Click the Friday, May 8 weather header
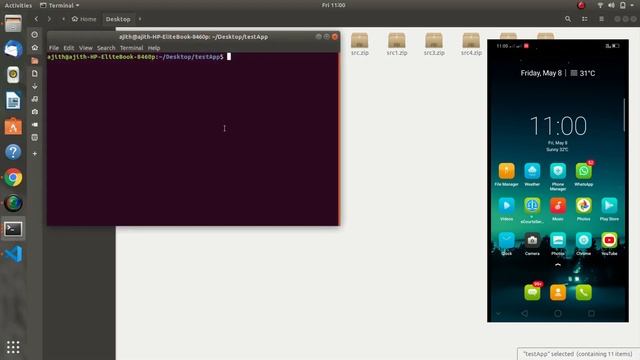 click(558, 73)
